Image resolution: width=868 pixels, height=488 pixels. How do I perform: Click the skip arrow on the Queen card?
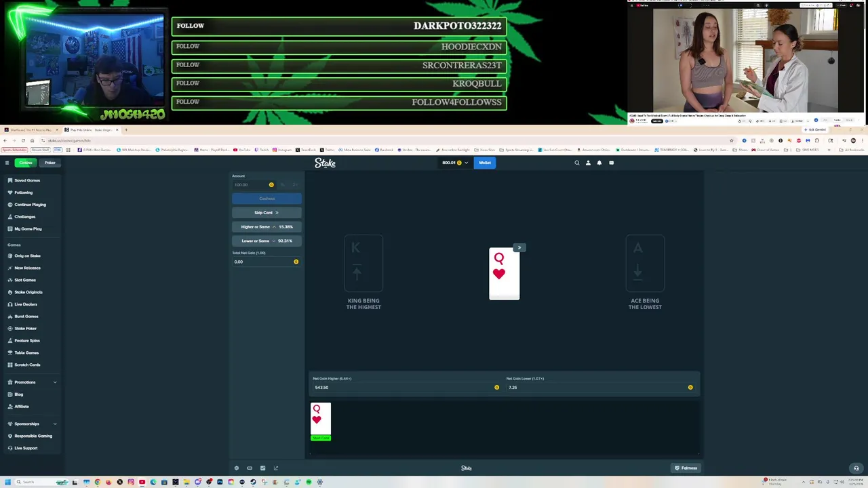[519, 247]
